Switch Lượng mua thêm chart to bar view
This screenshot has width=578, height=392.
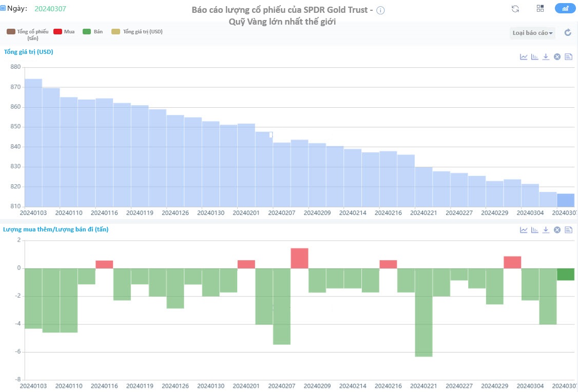[534, 230]
